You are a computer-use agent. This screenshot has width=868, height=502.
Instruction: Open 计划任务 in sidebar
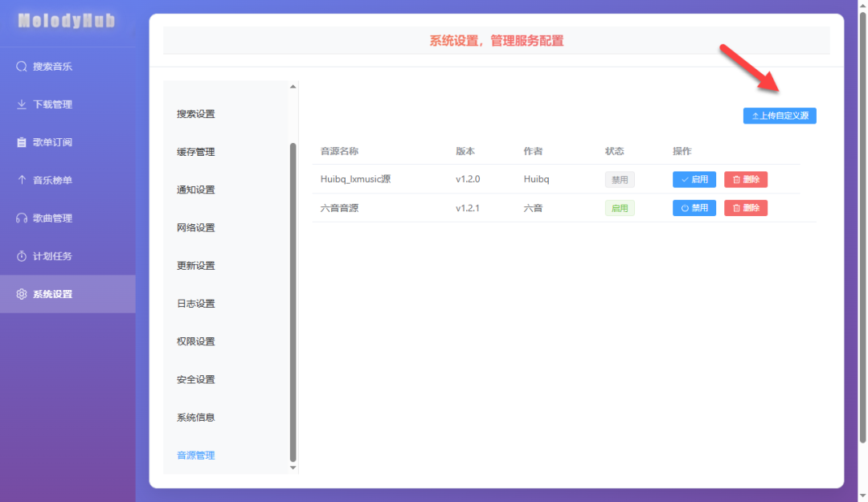click(x=68, y=255)
